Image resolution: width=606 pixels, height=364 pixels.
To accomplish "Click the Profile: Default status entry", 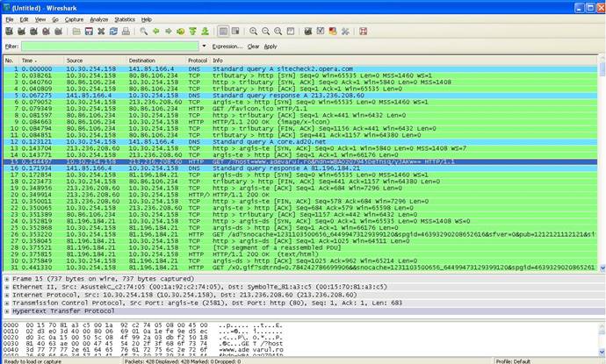I will tap(513, 361).
